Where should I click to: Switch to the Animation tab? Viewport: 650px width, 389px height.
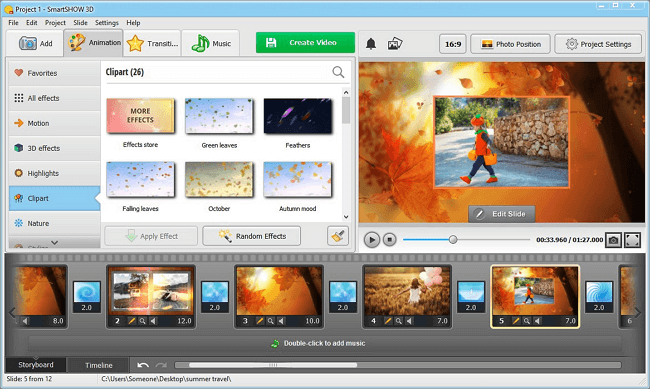coord(94,43)
